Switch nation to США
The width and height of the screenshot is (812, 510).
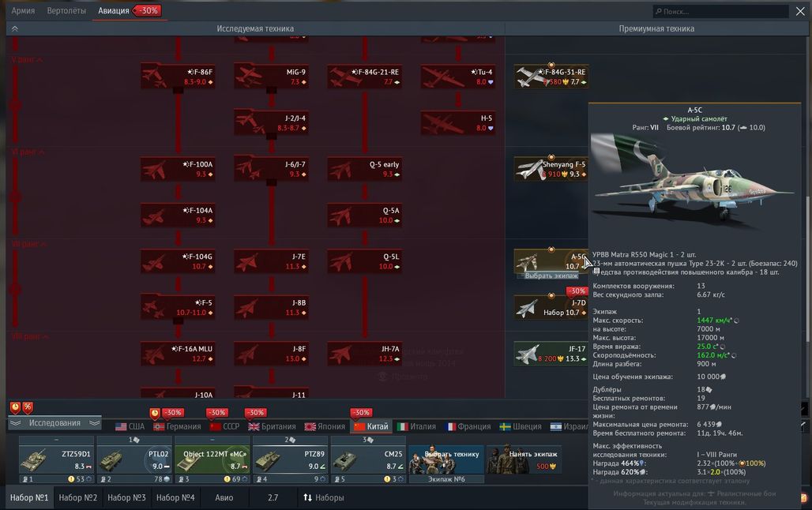coord(130,426)
